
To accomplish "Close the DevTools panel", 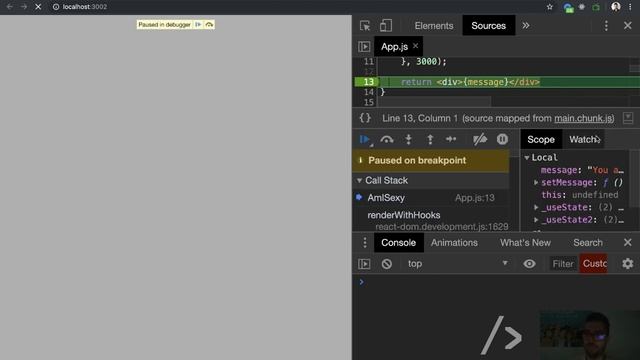I will tap(628, 26).
